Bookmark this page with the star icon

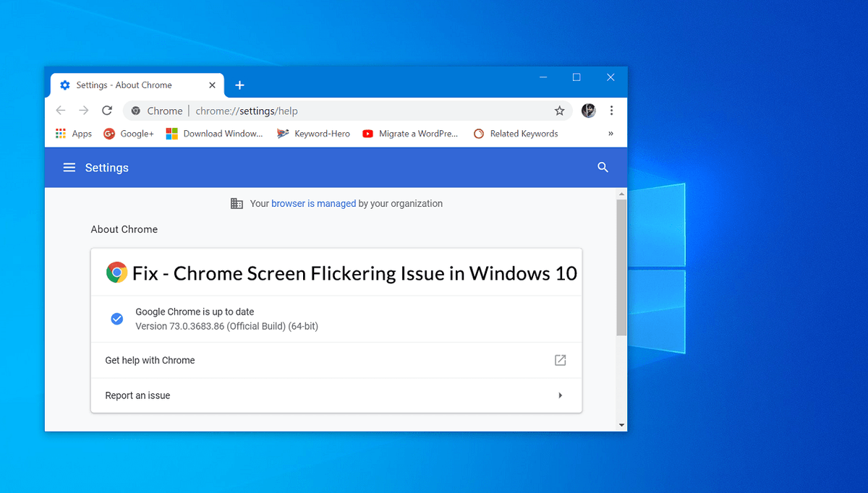(559, 111)
